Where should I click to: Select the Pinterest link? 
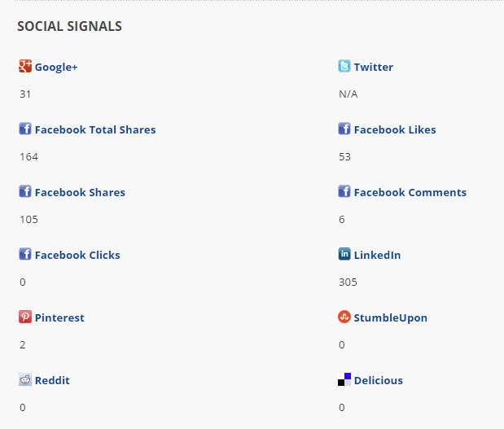(59, 318)
